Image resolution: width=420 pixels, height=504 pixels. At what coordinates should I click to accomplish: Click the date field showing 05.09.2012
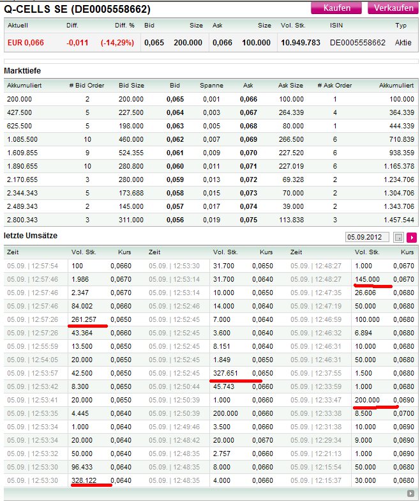367,237
